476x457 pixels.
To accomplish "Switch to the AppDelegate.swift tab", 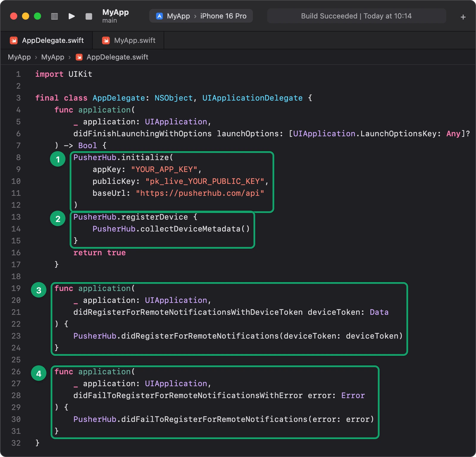I will (x=47, y=40).
